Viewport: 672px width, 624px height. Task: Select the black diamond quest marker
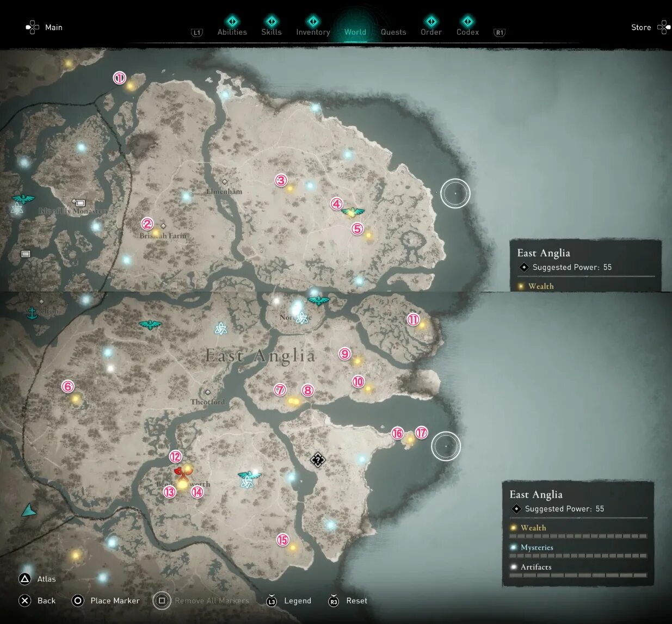tap(318, 460)
